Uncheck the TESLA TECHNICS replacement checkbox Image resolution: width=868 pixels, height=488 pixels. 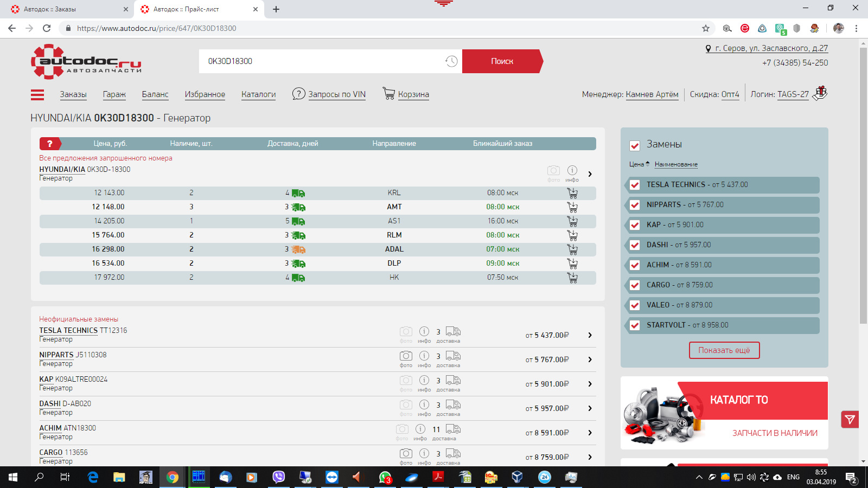(635, 185)
